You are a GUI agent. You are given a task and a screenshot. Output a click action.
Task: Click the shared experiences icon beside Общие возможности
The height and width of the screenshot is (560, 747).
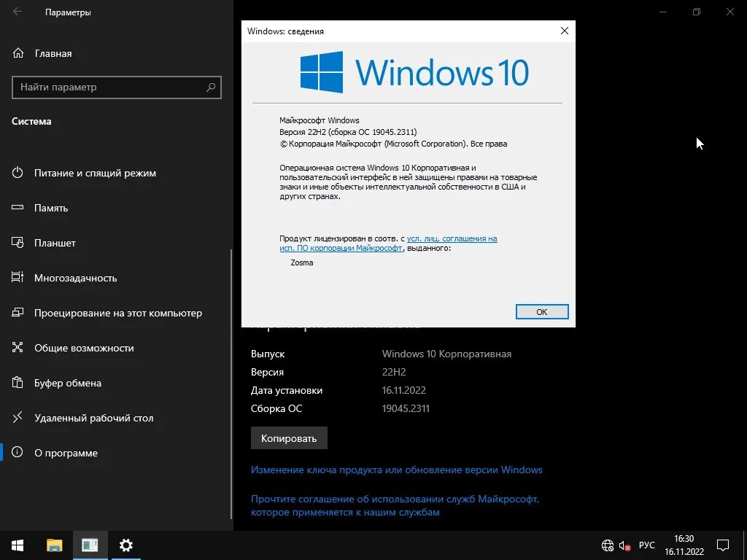click(18, 347)
